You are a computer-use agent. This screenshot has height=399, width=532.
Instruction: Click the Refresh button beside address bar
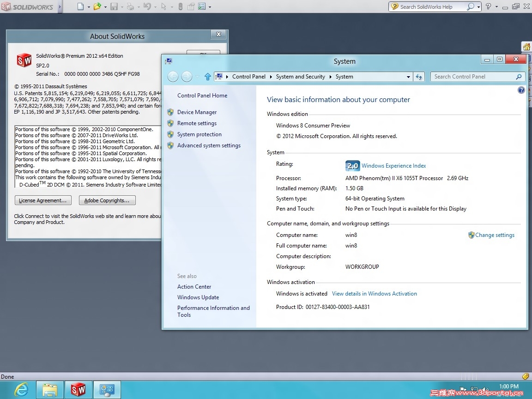(x=419, y=77)
